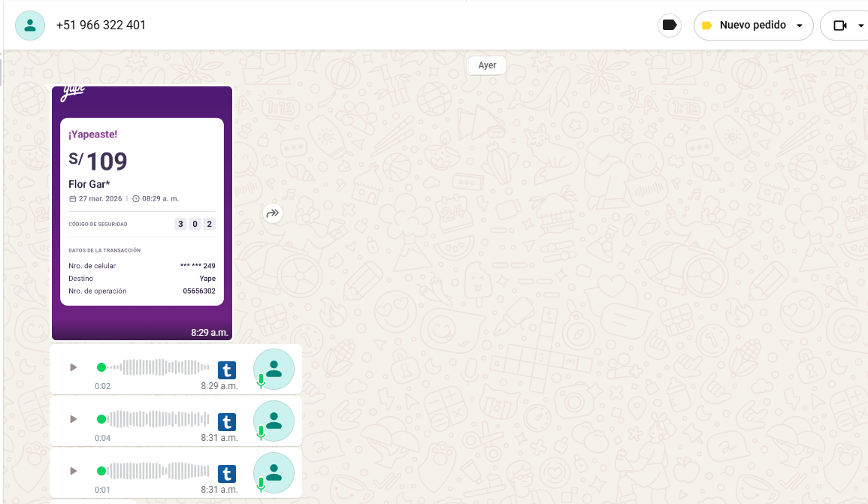The height and width of the screenshot is (504, 868).
Task: Click the yellow label icon in Nuevo pedido
Action: 706,26
